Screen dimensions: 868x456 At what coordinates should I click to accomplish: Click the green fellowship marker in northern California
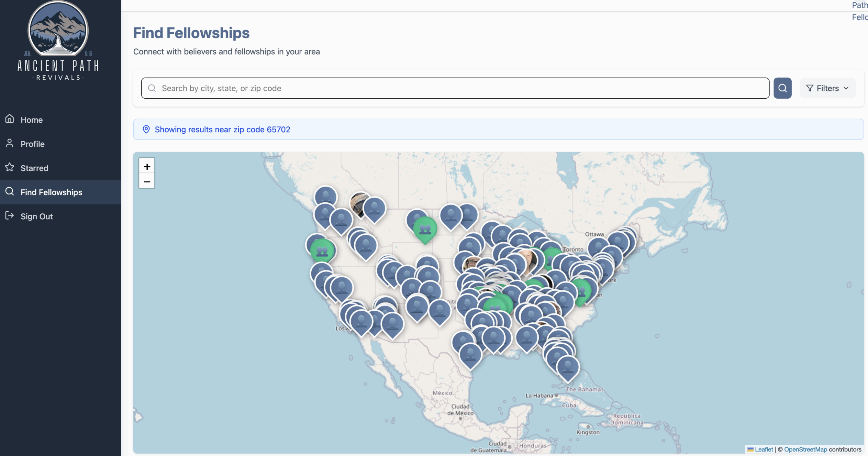(322, 251)
